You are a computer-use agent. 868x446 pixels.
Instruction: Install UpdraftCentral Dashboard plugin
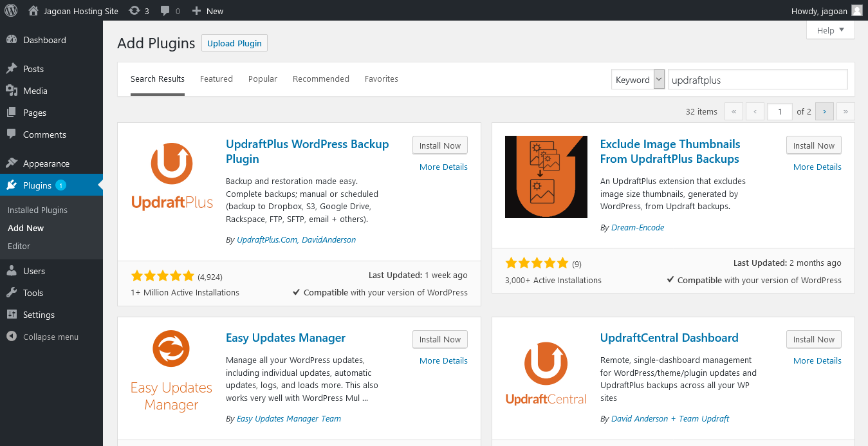(814, 339)
